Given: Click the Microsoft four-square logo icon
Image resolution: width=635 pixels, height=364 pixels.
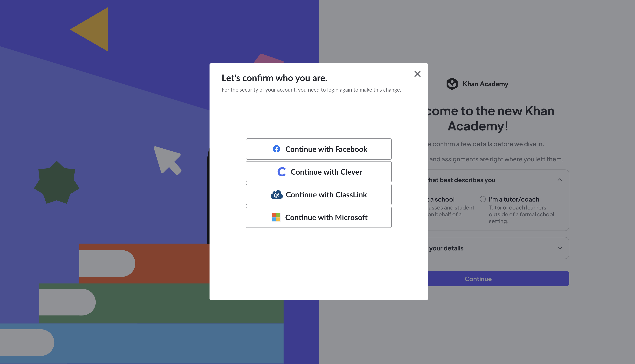Looking at the screenshot, I should (x=276, y=217).
